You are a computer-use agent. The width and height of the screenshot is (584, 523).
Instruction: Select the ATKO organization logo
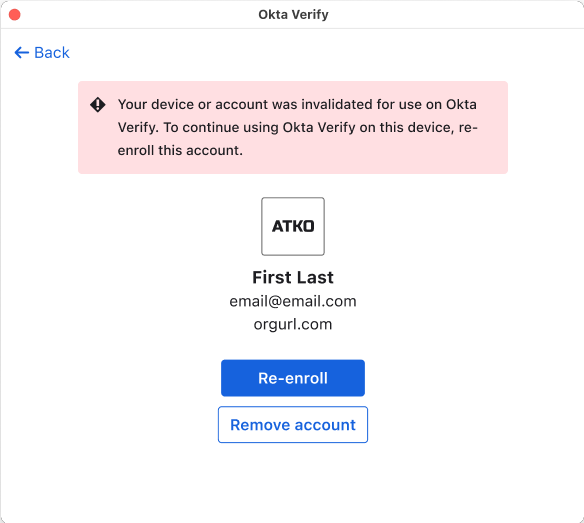click(x=293, y=226)
